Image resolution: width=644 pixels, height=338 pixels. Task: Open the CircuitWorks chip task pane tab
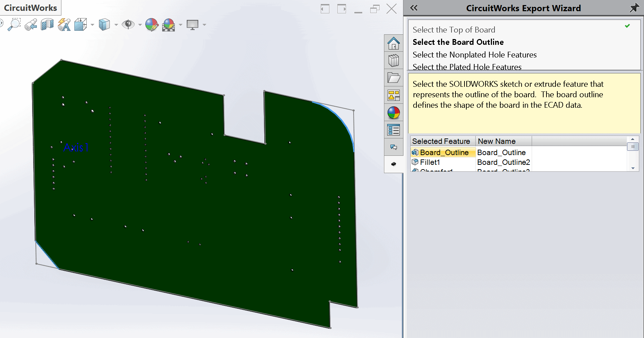pyautogui.click(x=394, y=164)
